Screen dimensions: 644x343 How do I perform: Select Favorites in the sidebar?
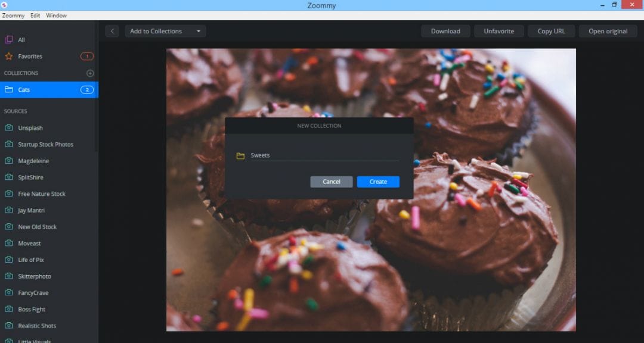[x=30, y=56]
